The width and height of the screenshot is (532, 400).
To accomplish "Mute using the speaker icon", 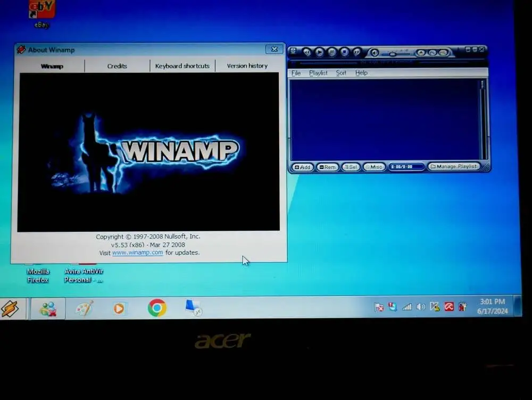I will (375, 53).
